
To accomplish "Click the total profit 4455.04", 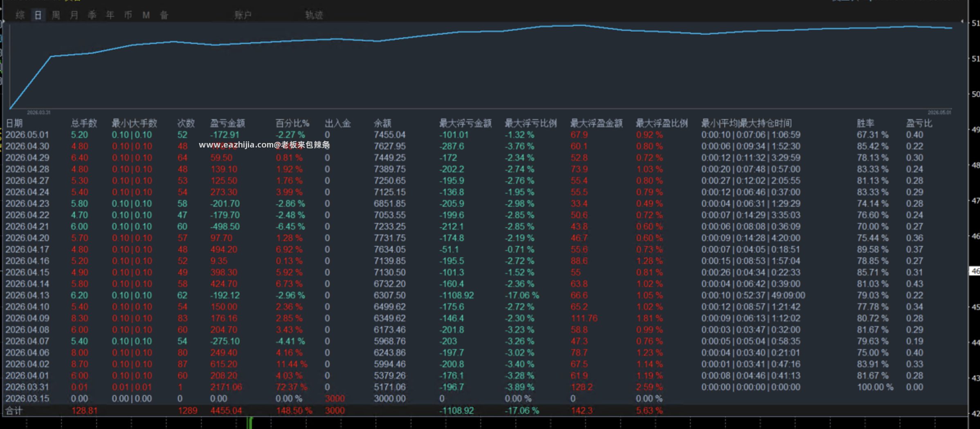I will (x=226, y=411).
